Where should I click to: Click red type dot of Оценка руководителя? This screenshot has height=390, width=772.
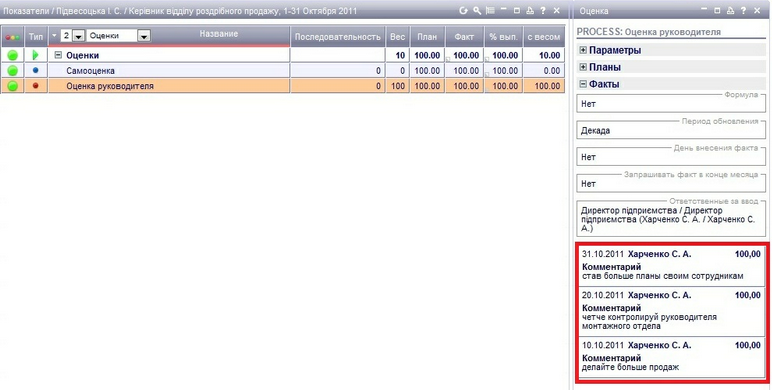pos(35,86)
